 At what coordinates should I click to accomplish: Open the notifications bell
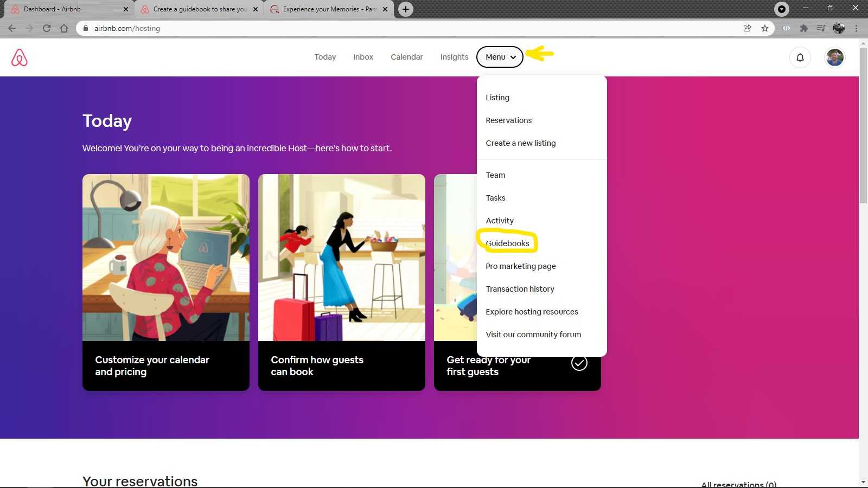(x=800, y=57)
